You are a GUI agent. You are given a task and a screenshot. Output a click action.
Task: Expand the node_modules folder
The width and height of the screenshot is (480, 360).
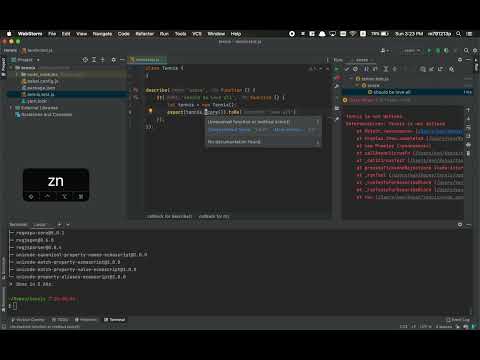[x=17, y=74]
